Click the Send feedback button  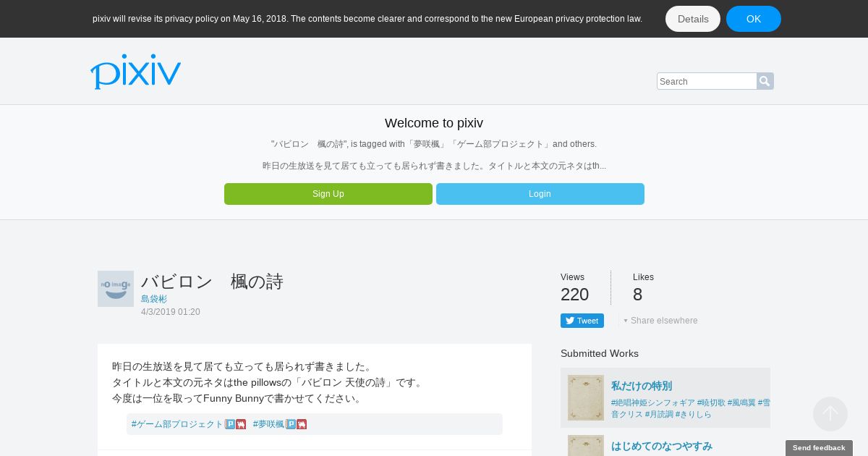[819, 448]
